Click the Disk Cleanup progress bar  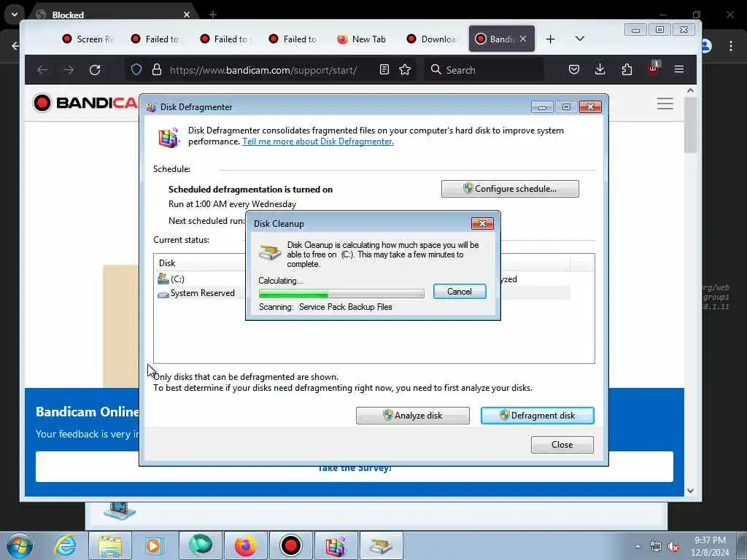point(341,293)
